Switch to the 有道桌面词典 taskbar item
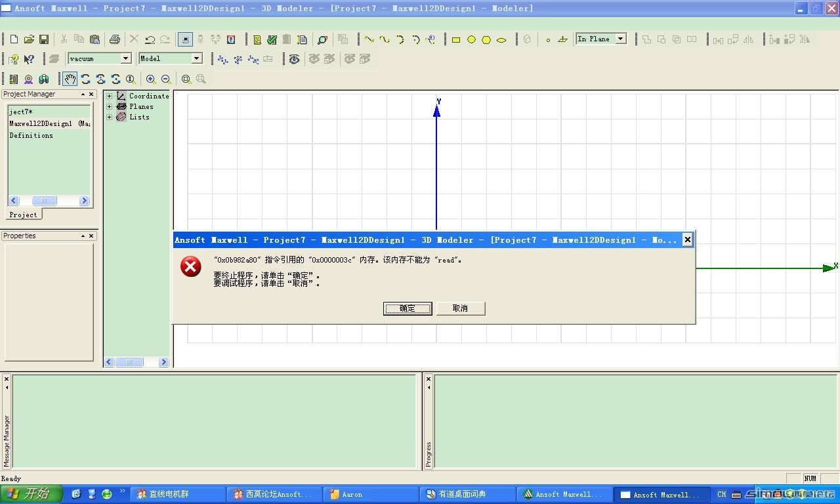The width and height of the screenshot is (840, 504). coord(468,494)
